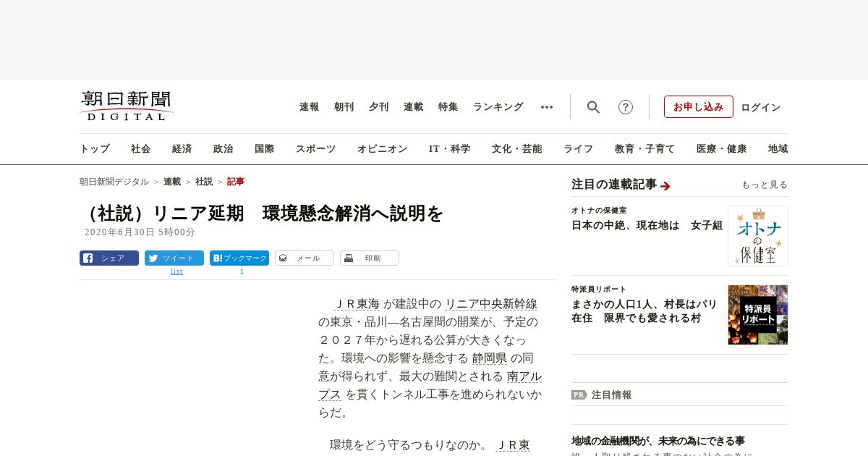Click 社説 breadcrumb link
Screen dimensions: 868x456
click(x=204, y=182)
